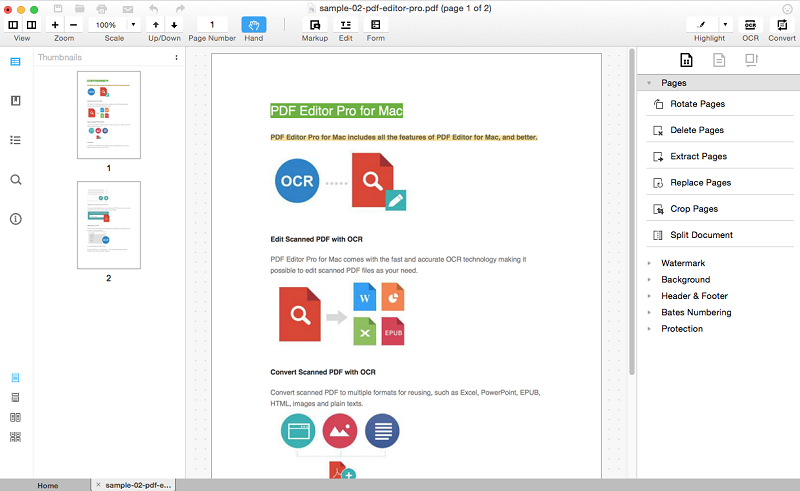Expand the Header & Footer section

(649, 296)
